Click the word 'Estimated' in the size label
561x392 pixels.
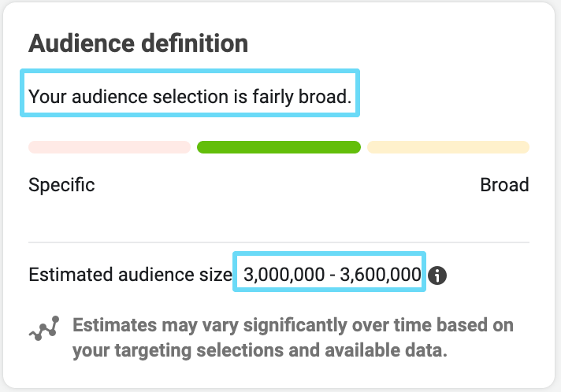[71, 275]
